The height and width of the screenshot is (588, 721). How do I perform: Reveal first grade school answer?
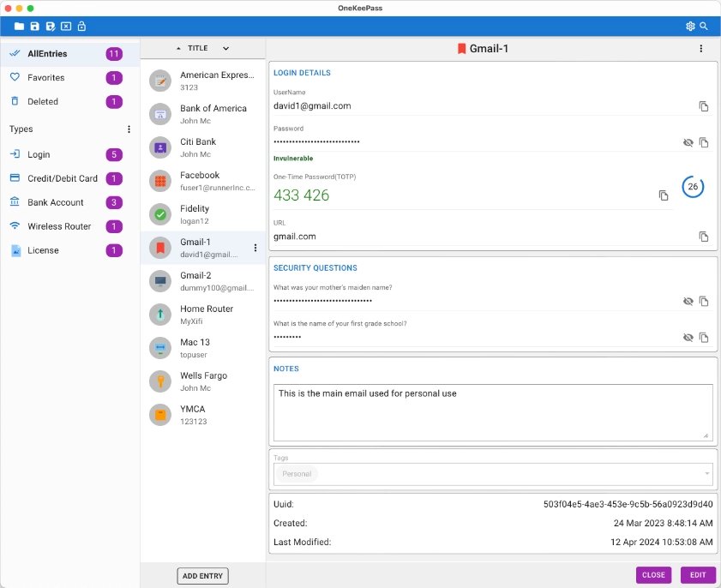click(688, 338)
